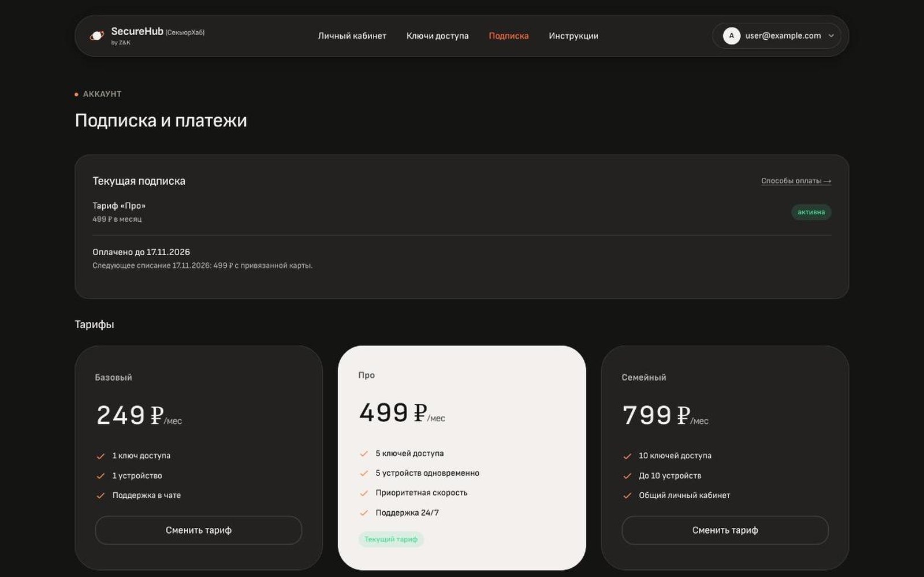Click the checkmark beside "5 устройств одновременно"
The image size is (924, 577).
click(x=364, y=474)
